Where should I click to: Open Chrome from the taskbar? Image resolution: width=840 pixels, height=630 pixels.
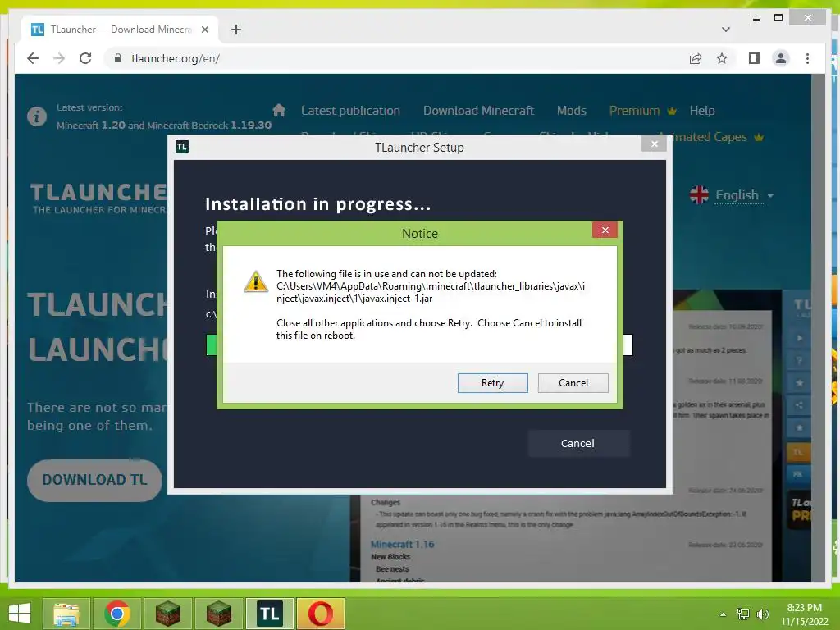117,614
